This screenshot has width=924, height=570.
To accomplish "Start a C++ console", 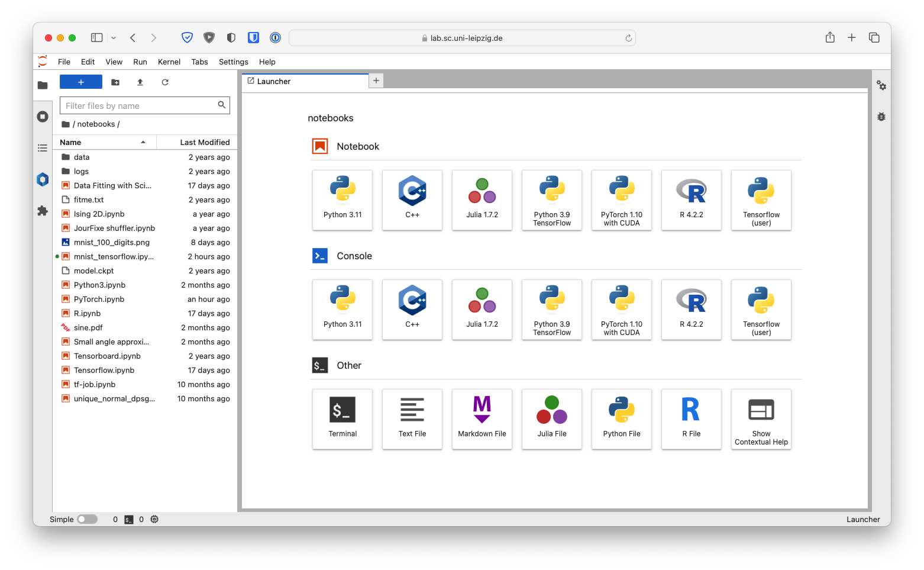I will point(412,310).
